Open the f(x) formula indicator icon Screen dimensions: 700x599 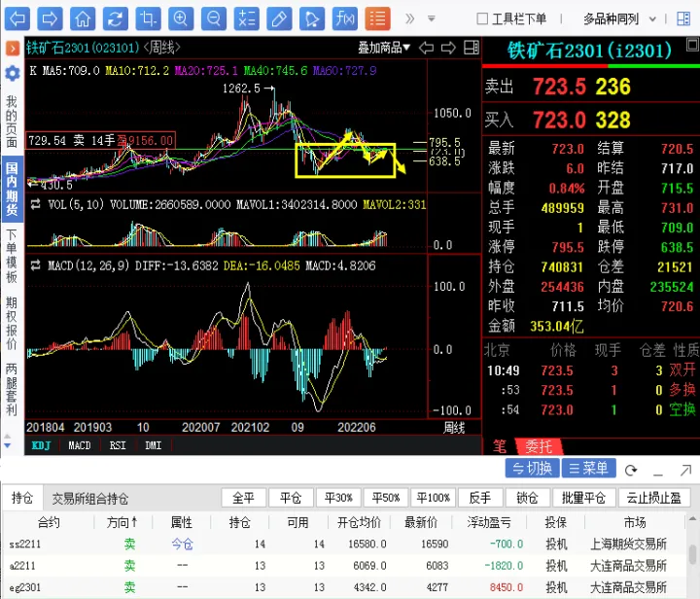coord(345,18)
